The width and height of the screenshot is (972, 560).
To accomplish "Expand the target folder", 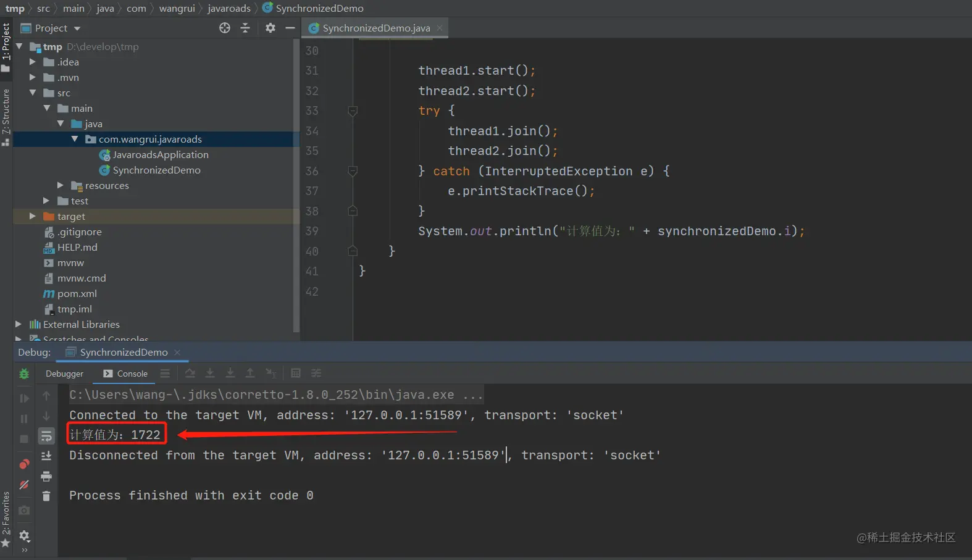I will click(x=33, y=216).
